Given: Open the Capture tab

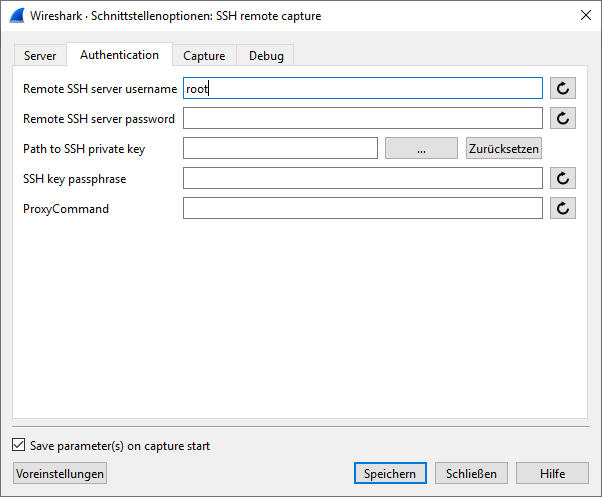Looking at the screenshot, I should pyautogui.click(x=204, y=56).
